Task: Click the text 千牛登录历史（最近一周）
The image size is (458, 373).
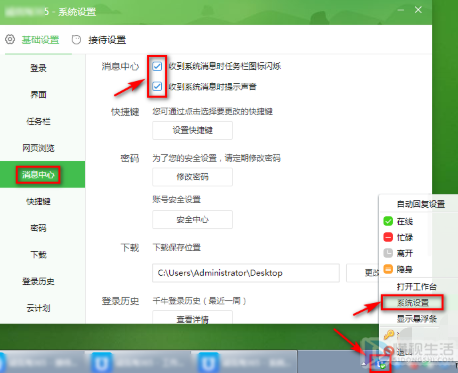Action: coord(199,301)
